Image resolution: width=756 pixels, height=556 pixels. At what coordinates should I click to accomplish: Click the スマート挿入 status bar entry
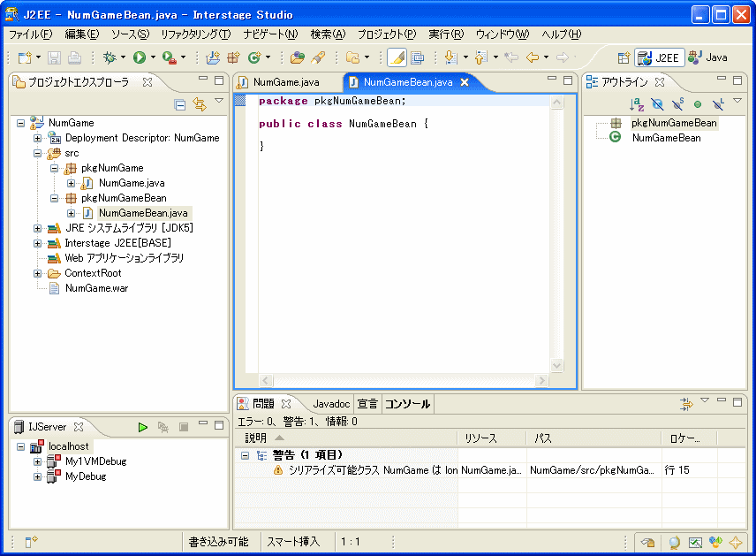tap(293, 542)
